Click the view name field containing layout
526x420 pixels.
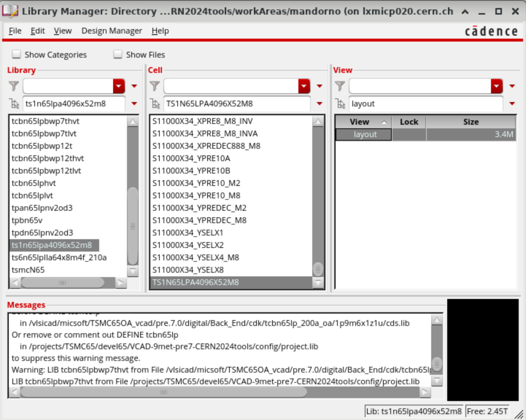426,104
